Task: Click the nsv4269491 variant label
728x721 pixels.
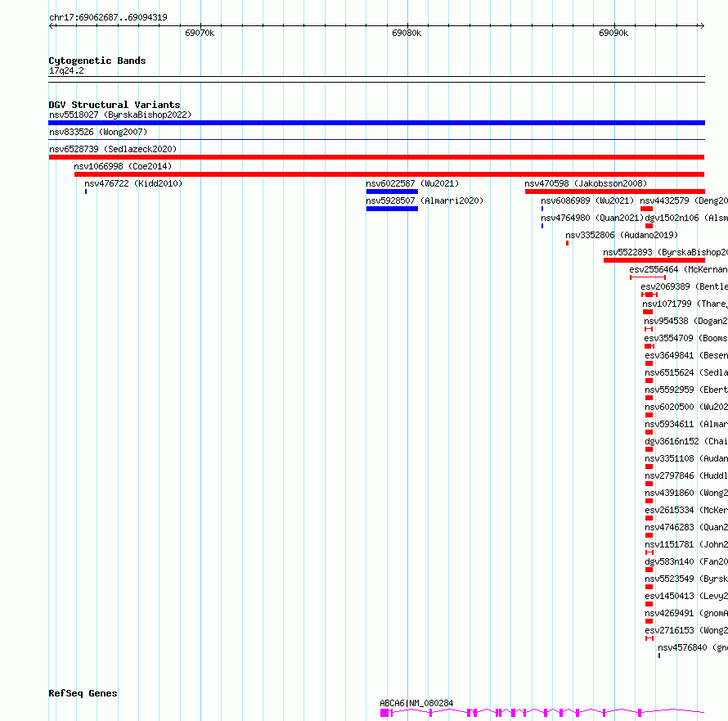Action: [686, 613]
